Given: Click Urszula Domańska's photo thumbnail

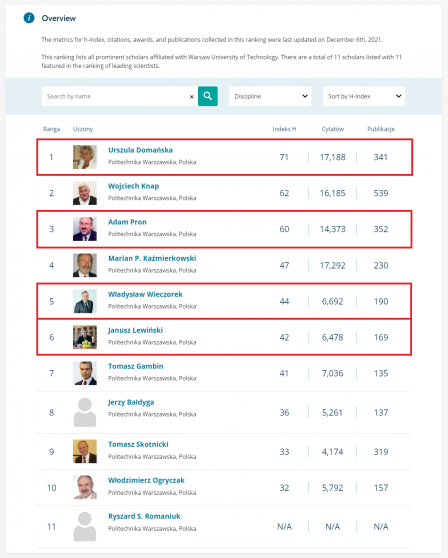Looking at the screenshot, I should tap(85, 157).
